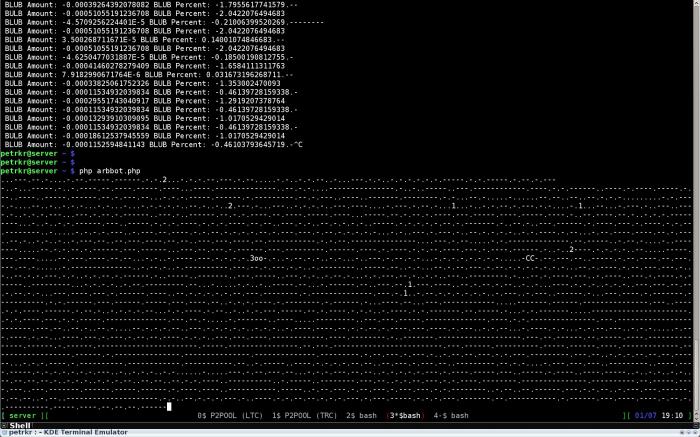
Task: Click the percent value '-1.7955617741579'
Action: (250, 5)
